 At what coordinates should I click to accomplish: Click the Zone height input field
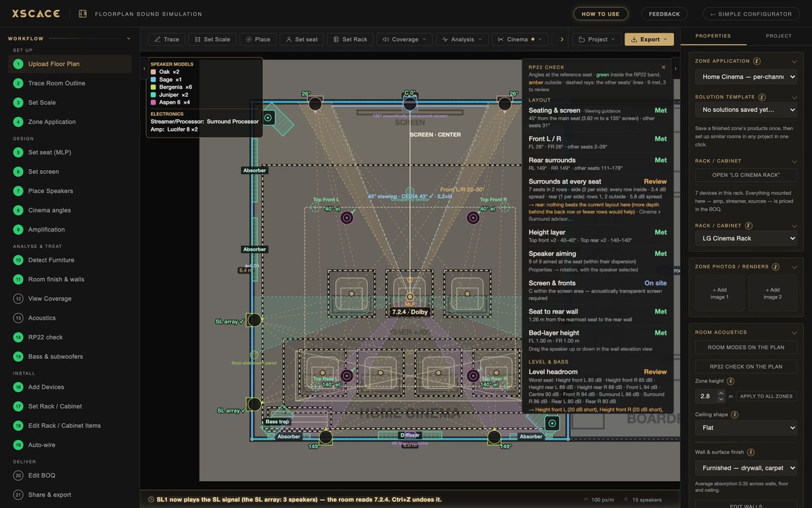pos(704,396)
